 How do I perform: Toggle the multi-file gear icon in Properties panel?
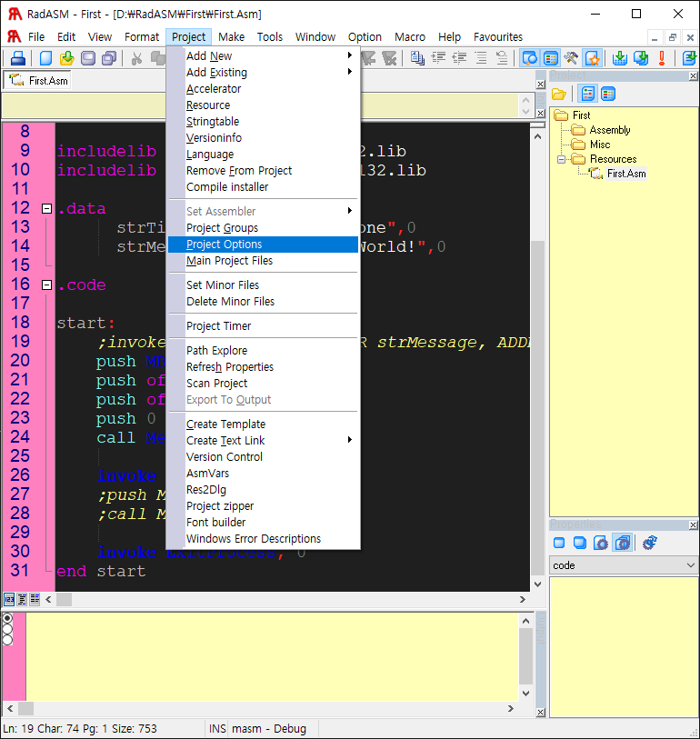(622, 543)
